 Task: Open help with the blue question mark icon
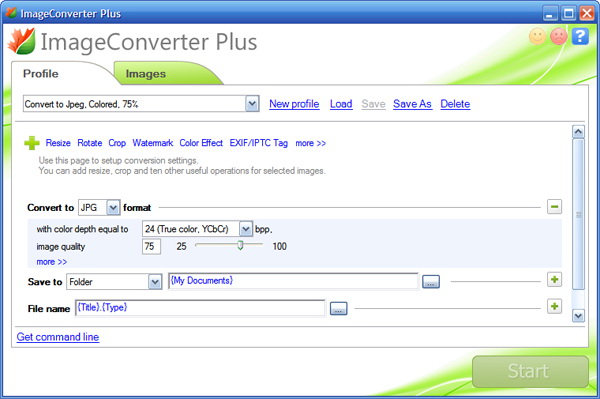(x=580, y=36)
